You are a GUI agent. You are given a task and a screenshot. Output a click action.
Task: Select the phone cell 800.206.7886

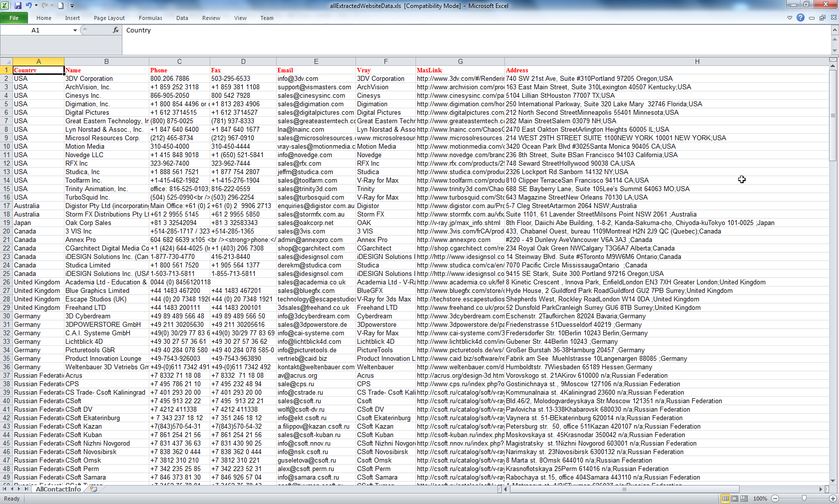(x=179, y=78)
